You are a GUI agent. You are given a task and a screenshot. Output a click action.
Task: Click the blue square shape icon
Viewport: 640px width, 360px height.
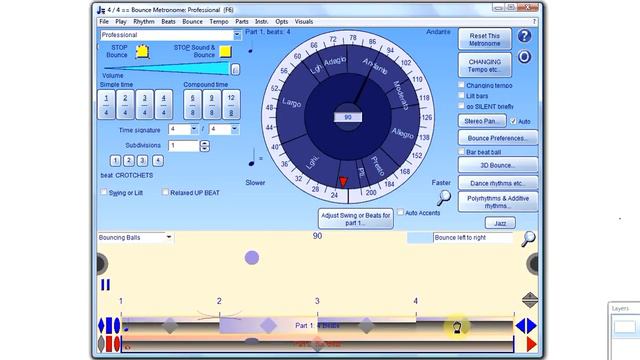[109, 325]
